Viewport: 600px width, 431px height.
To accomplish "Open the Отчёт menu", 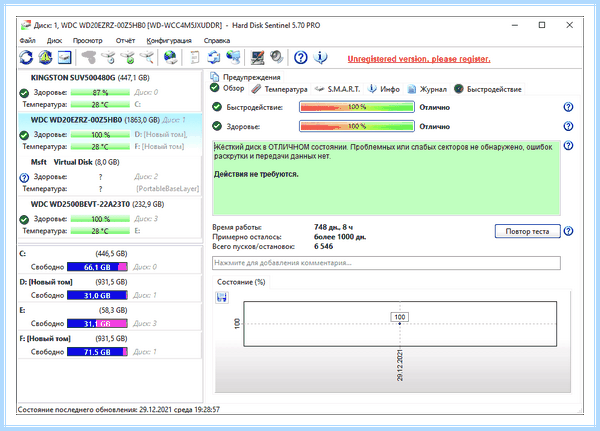I will pyautogui.click(x=125, y=41).
